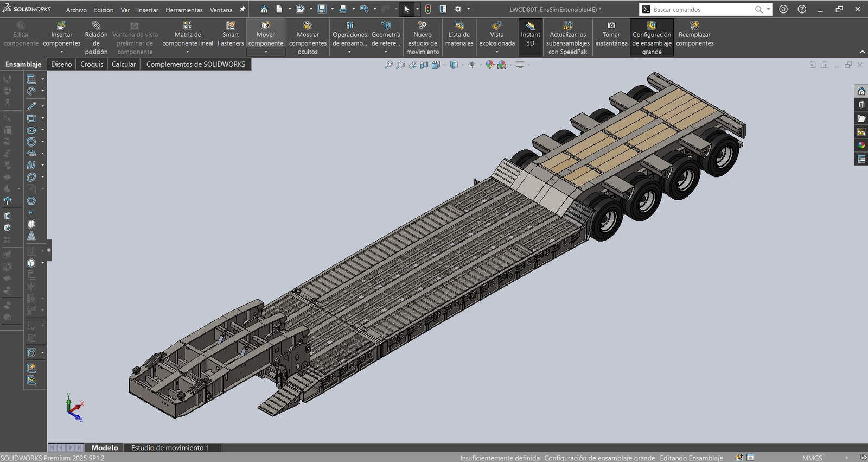The width and height of the screenshot is (868, 462).
Task: Click in Buscar comandos search field
Action: click(x=703, y=10)
